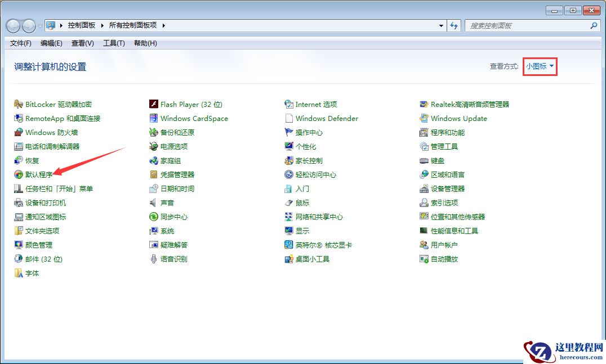This screenshot has height=364, width=606.
Task: Open the 工具(T) menu
Action: pos(113,43)
